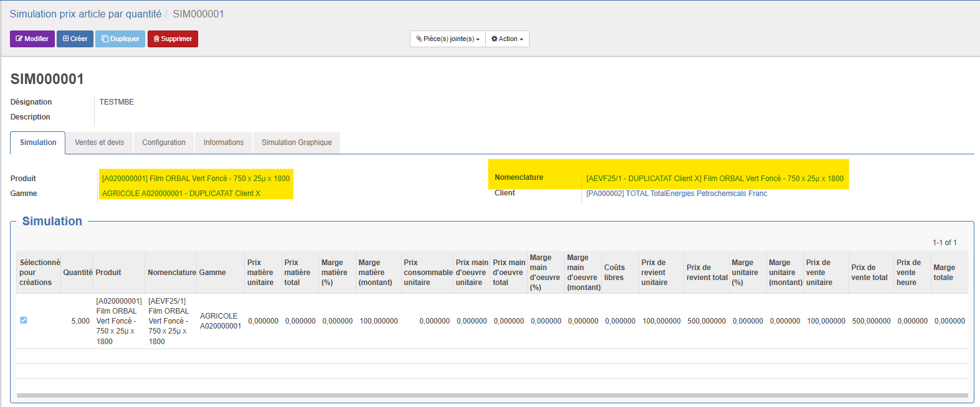Click the SIM000001 record title
980x407 pixels.
point(47,79)
